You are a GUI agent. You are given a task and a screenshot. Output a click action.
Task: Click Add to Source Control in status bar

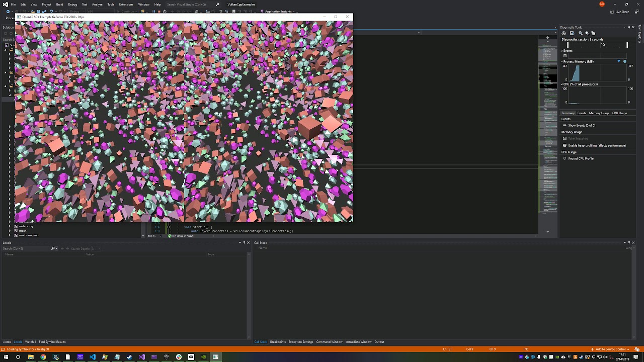611,349
